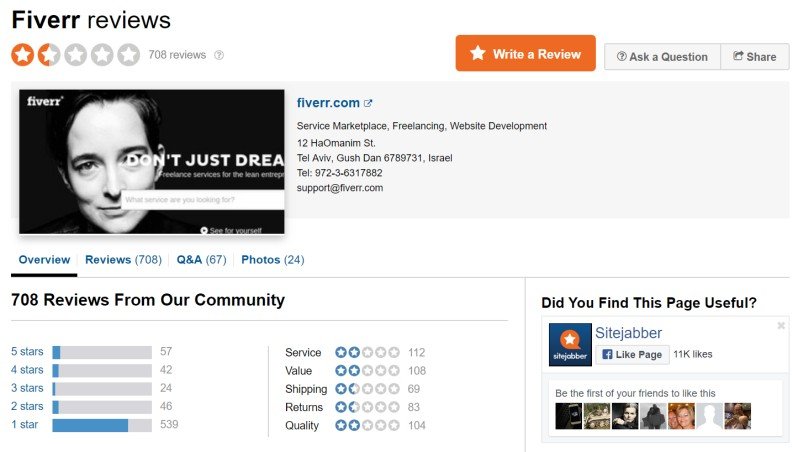The image size is (800, 452).
Task: Switch to the Photos (24) tab
Action: (273, 260)
